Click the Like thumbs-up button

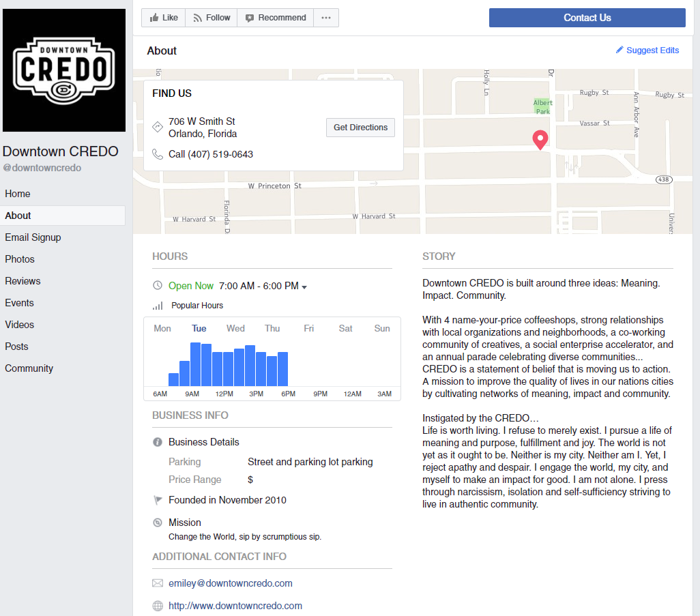(163, 18)
